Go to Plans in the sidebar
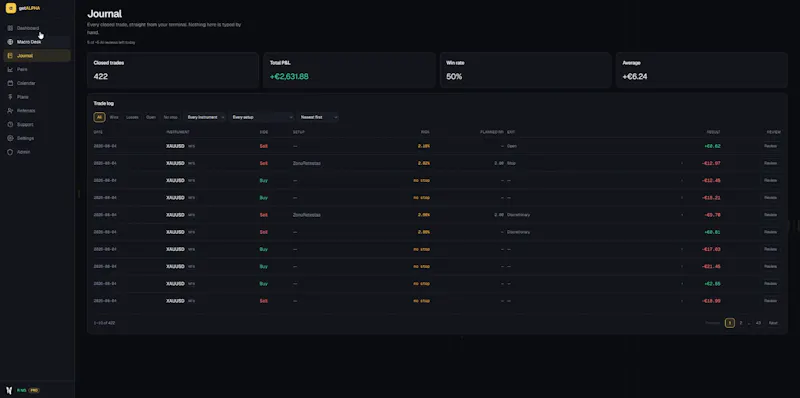The height and width of the screenshot is (398, 800). (x=37, y=97)
